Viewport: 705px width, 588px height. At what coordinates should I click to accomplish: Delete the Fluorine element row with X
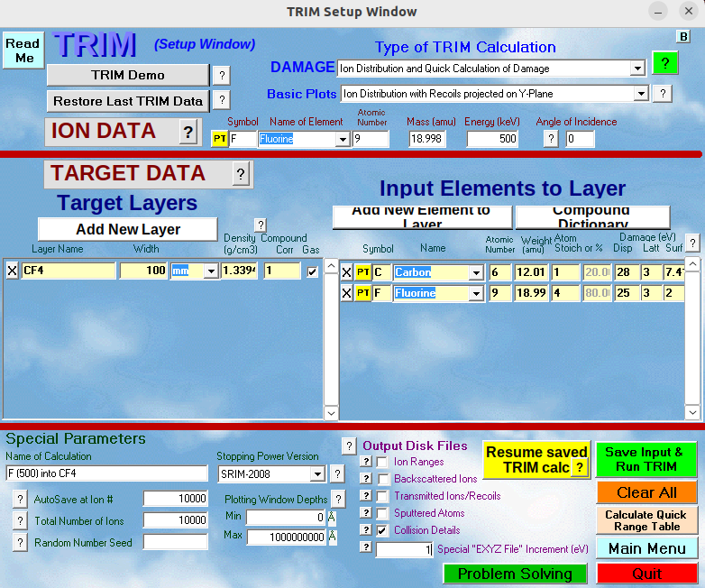(346, 294)
